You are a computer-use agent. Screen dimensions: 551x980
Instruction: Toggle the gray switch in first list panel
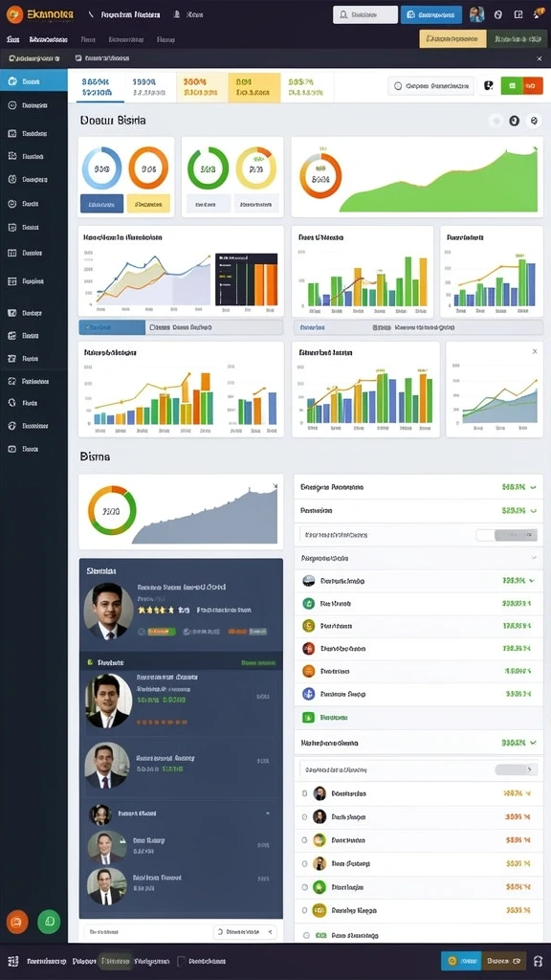coord(507,535)
